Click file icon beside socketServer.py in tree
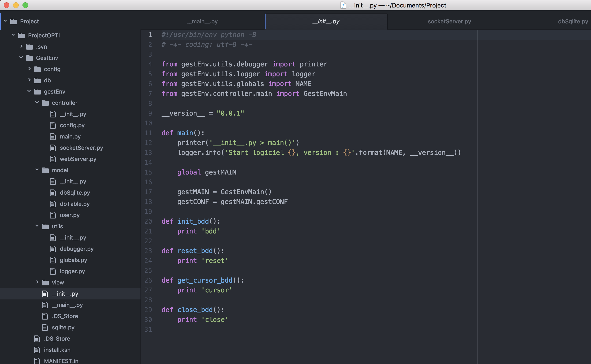 pyautogui.click(x=53, y=148)
